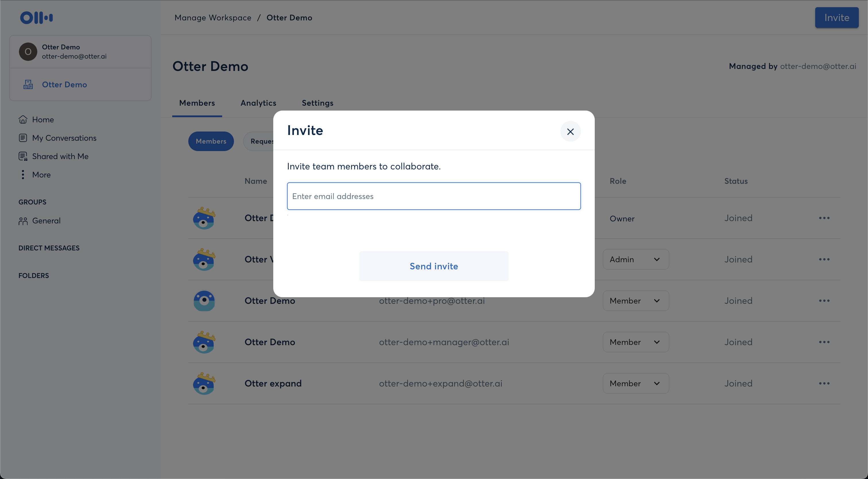Image resolution: width=868 pixels, height=479 pixels.
Task: Open options for otter-demo+manager@otter.ai row
Action: 824,342
